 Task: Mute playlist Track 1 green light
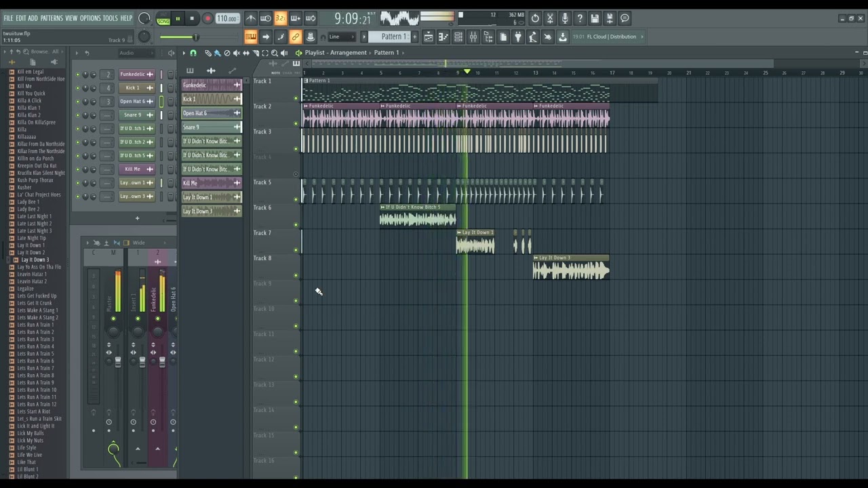tap(296, 98)
